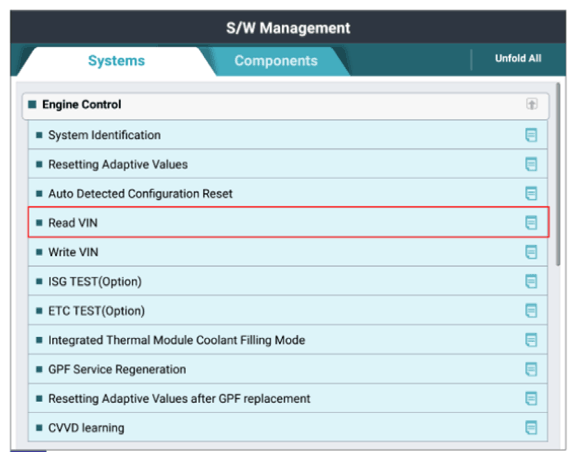Select the CVVD learning item

[288, 428]
